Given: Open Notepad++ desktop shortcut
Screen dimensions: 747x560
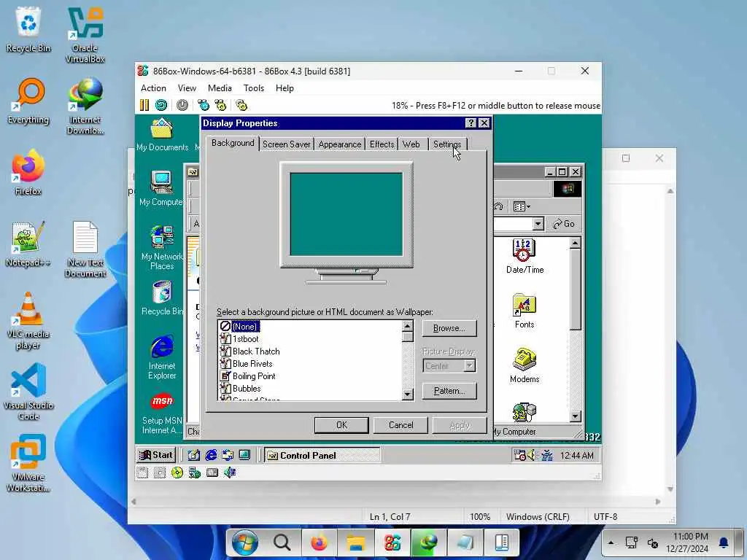Looking at the screenshot, I should tap(28, 244).
